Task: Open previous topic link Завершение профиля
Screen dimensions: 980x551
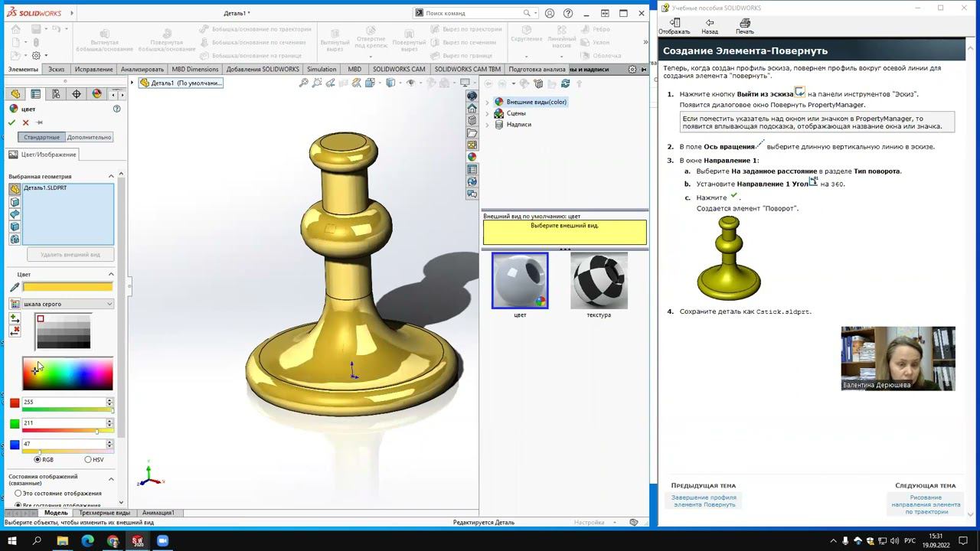Action: [x=704, y=500]
